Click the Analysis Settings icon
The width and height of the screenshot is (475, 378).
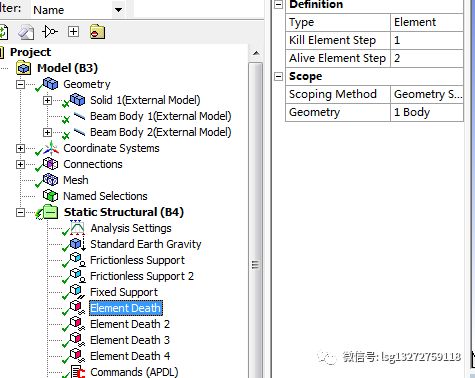[77, 228]
